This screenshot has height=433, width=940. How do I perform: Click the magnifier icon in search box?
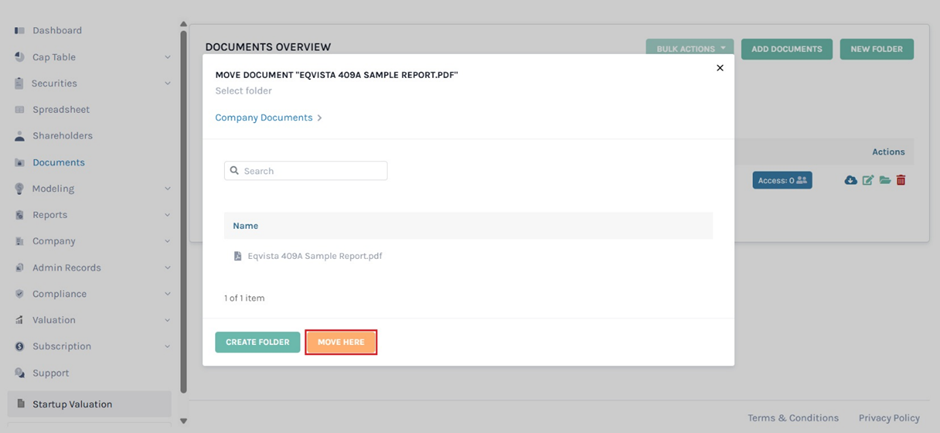point(235,171)
